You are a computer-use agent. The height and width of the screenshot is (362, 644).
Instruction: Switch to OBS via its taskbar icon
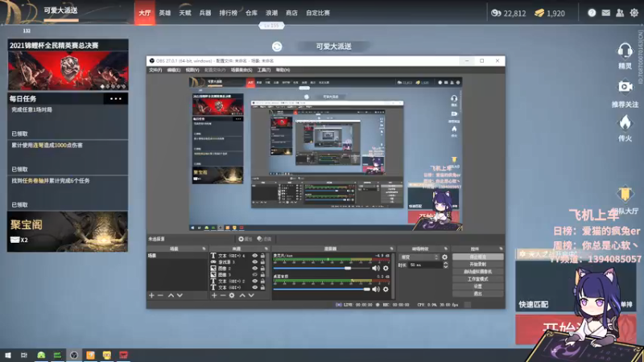tap(74, 355)
